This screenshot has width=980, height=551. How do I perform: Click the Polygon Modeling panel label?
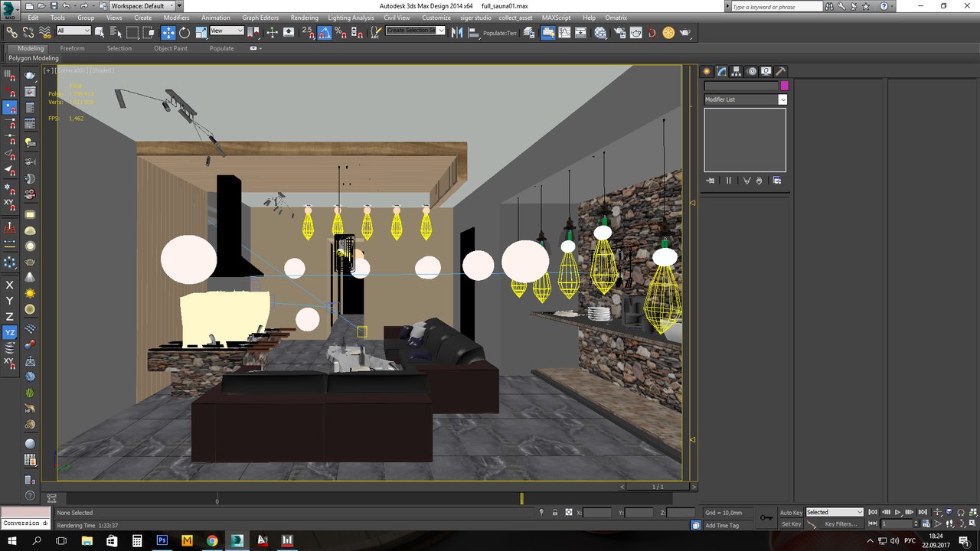(34, 58)
